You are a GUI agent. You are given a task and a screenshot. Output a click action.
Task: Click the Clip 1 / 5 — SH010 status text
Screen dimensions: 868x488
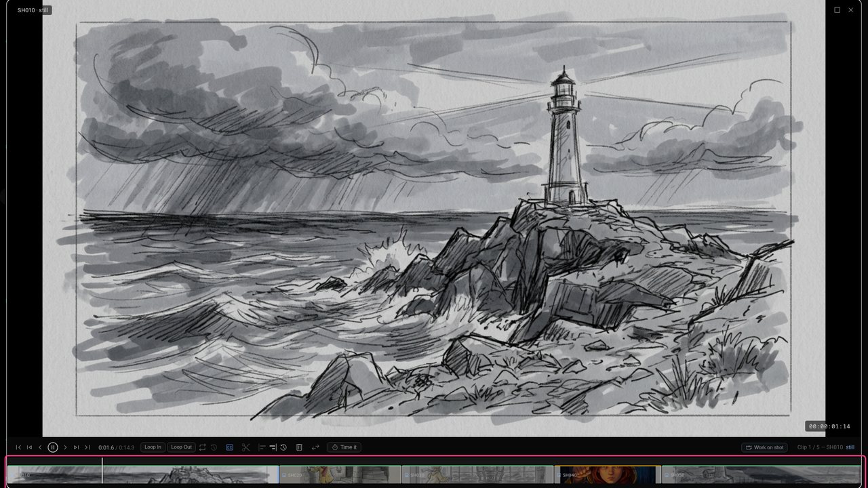pyautogui.click(x=821, y=447)
